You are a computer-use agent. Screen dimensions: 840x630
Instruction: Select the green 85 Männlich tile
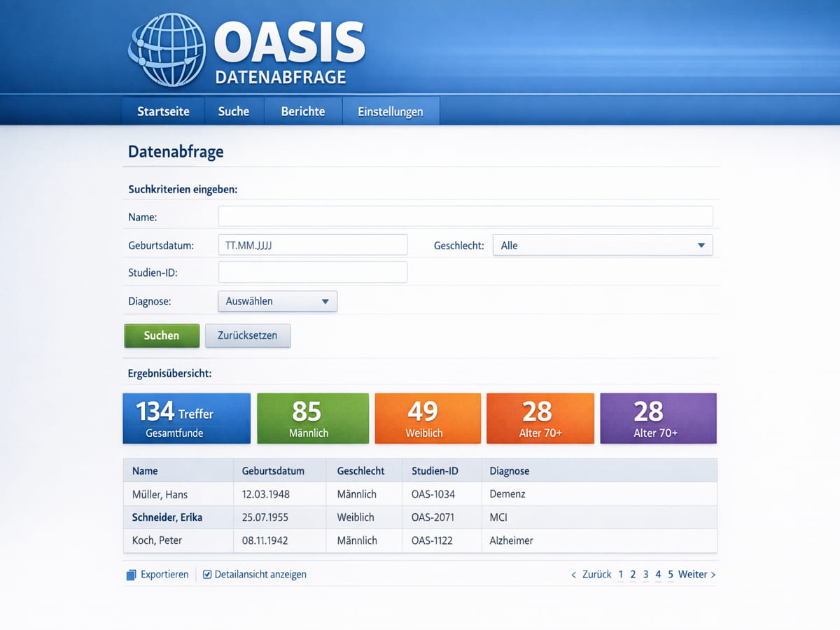tap(313, 419)
